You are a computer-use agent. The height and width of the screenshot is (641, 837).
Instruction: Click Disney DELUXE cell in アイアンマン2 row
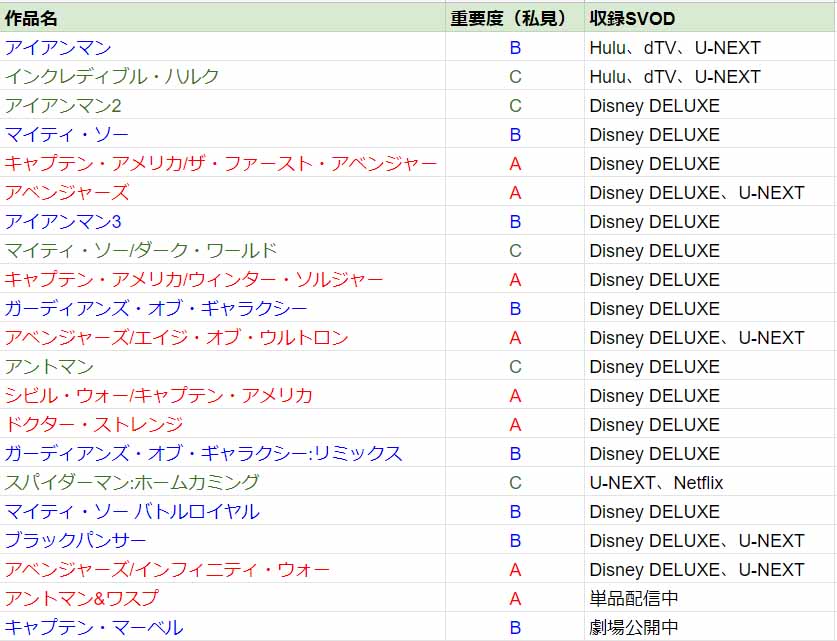point(710,105)
